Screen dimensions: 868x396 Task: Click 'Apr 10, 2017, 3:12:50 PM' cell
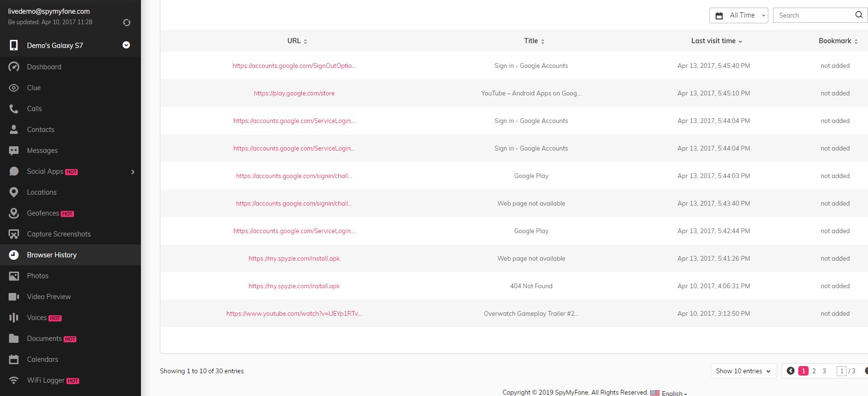pos(714,313)
